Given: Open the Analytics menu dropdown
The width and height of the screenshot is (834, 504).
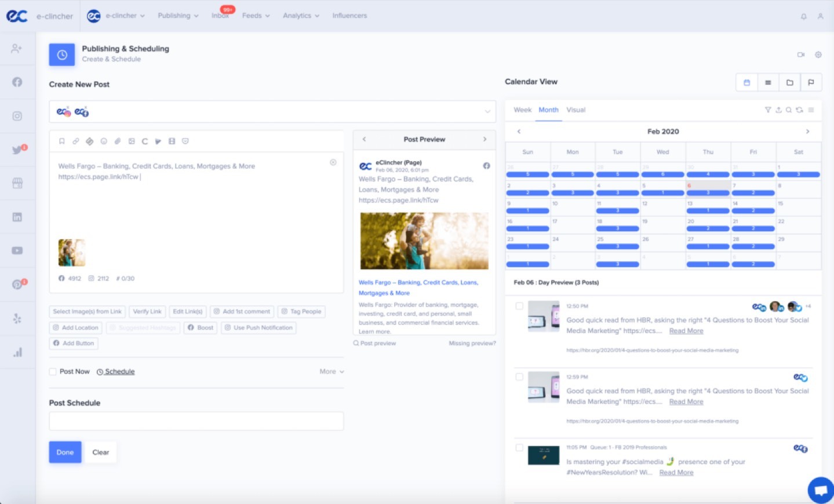Looking at the screenshot, I should click(x=301, y=16).
